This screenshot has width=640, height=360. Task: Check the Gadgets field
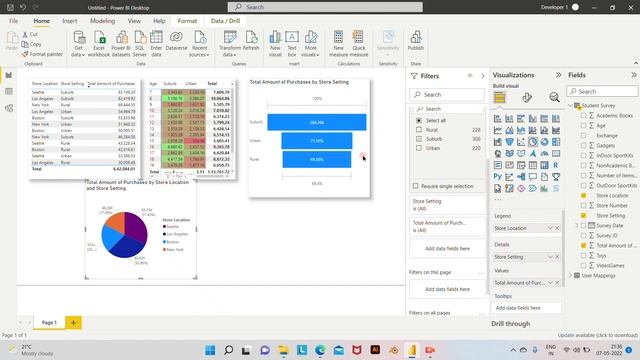pos(583,145)
